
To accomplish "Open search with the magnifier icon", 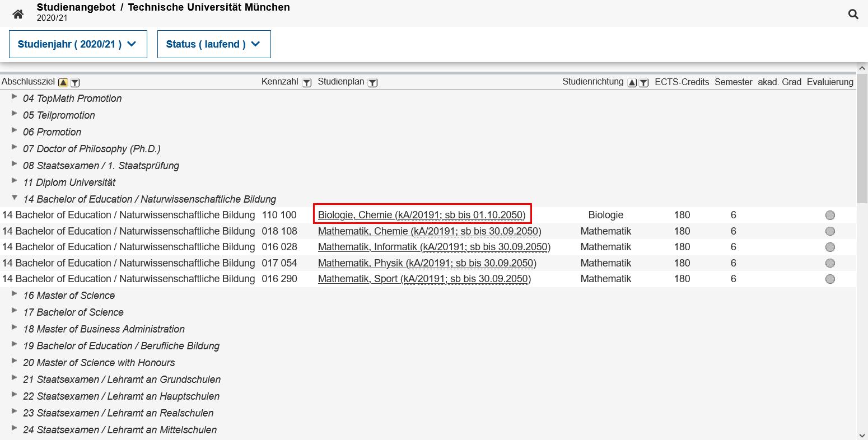I will coord(853,15).
